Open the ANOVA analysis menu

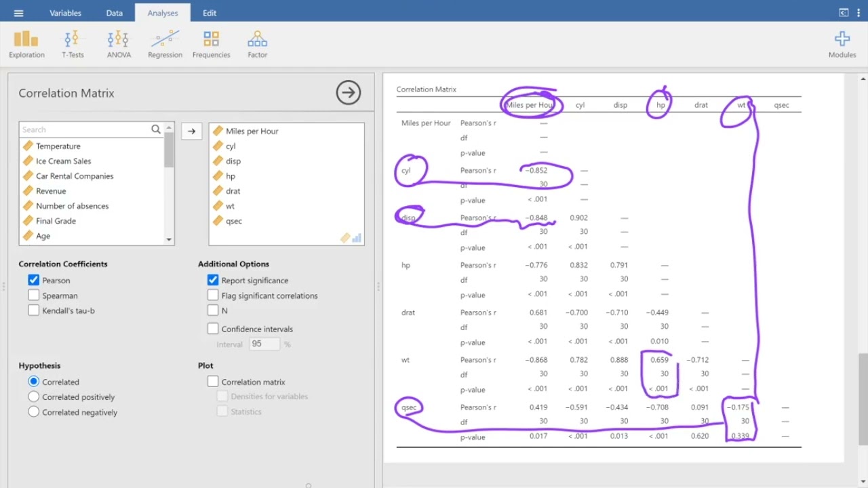coord(119,44)
